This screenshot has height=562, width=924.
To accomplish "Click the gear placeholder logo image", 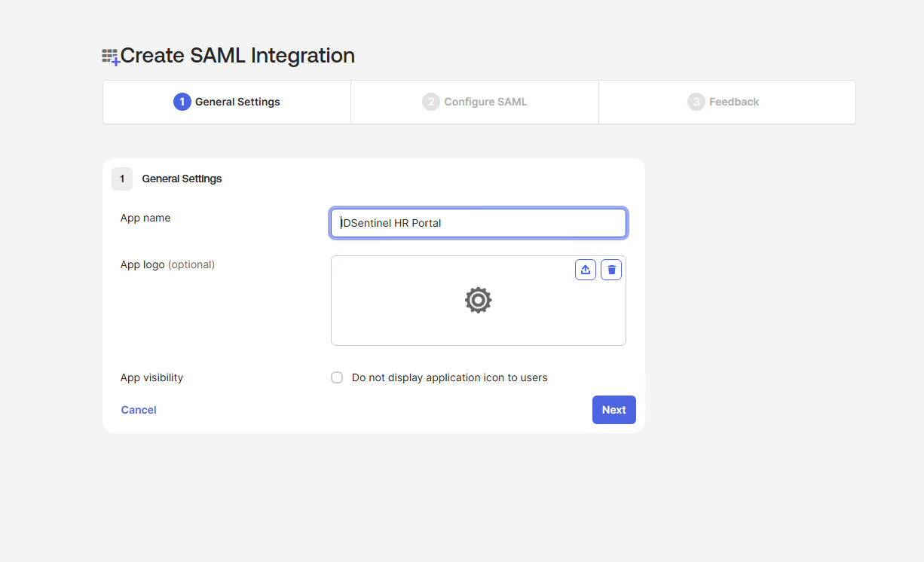I will coord(479,300).
